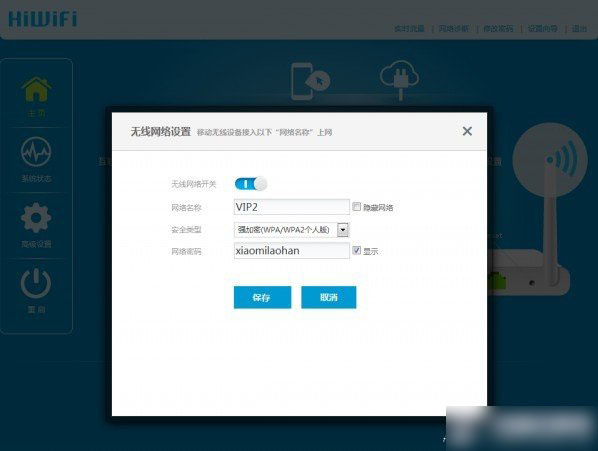
Task: Click the 网络名称 field containing VIP2
Action: click(291, 207)
